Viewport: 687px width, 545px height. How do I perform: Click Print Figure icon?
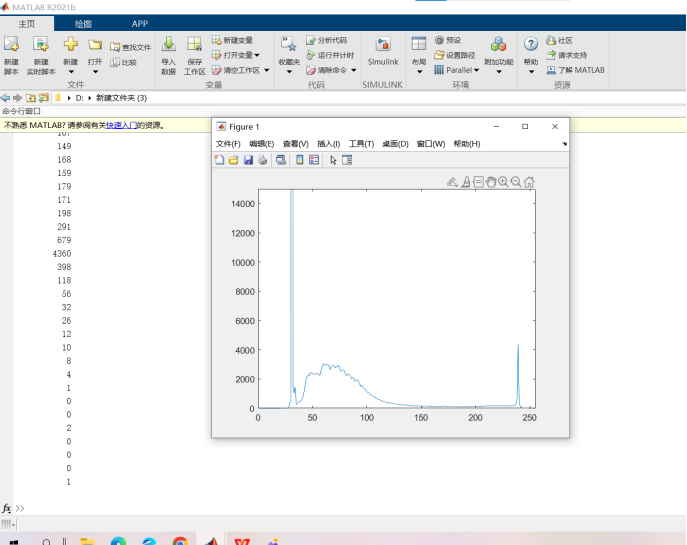point(262,160)
